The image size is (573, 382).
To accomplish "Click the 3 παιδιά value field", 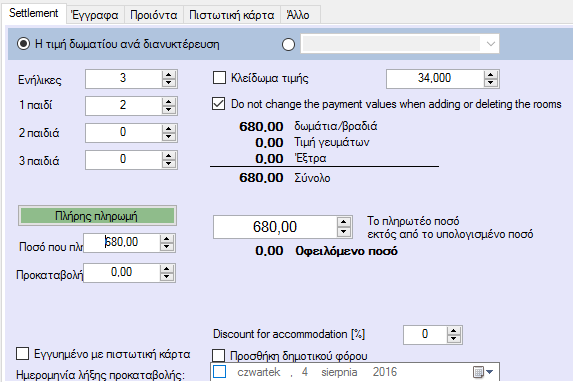I will (124, 160).
